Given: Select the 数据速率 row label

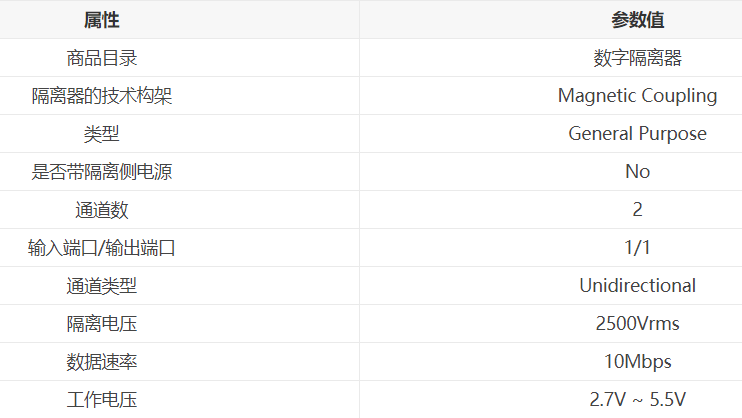Looking at the screenshot, I should pyautogui.click(x=102, y=362).
